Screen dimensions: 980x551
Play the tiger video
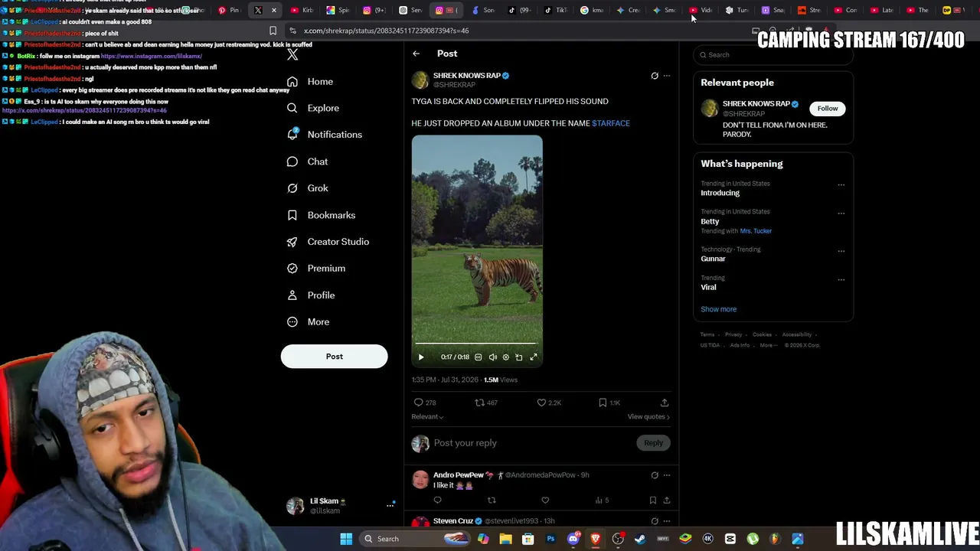click(x=420, y=357)
